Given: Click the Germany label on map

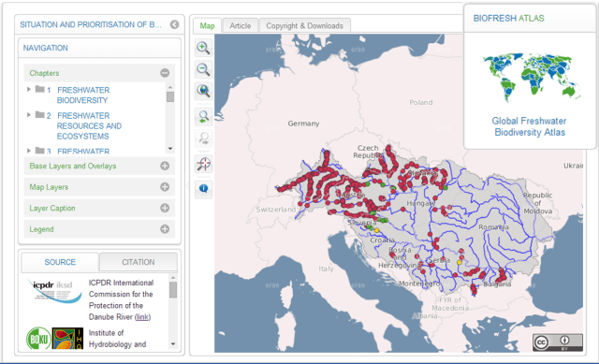Looking at the screenshot, I should click(303, 124).
